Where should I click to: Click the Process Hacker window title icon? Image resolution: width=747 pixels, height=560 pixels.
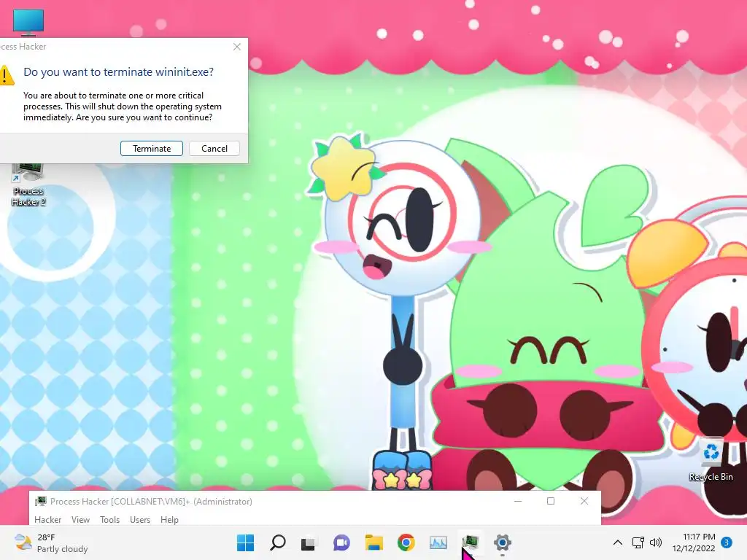tap(41, 501)
